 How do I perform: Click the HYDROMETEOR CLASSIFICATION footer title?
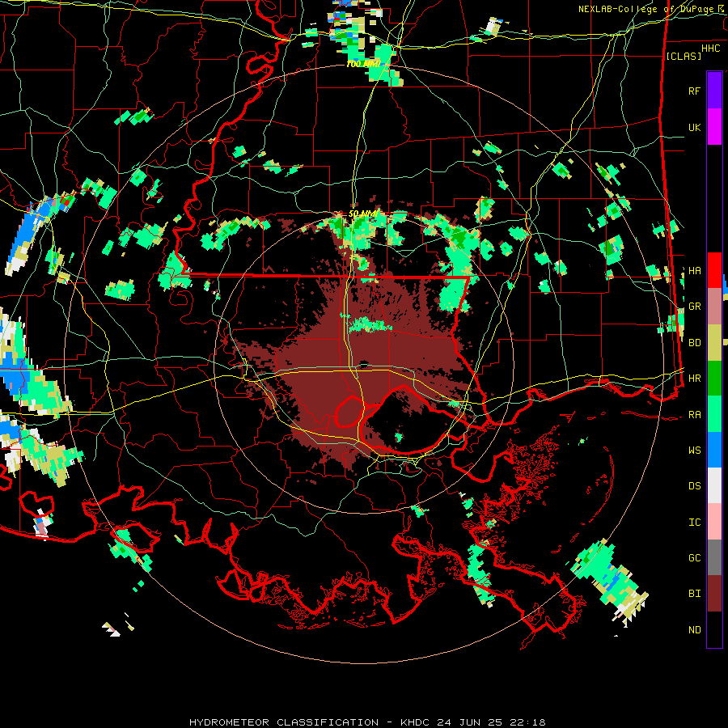point(284,722)
